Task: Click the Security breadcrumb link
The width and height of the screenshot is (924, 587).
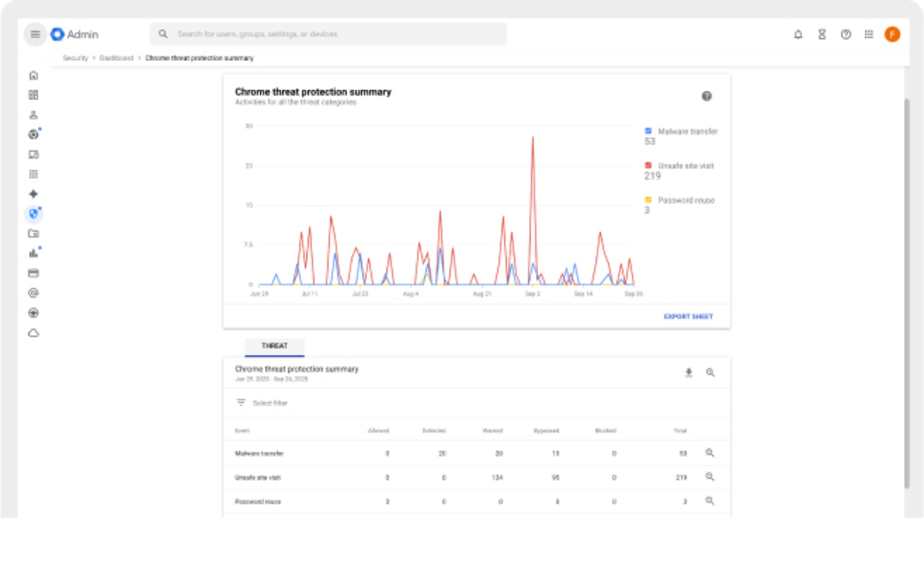Action: click(x=75, y=58)
